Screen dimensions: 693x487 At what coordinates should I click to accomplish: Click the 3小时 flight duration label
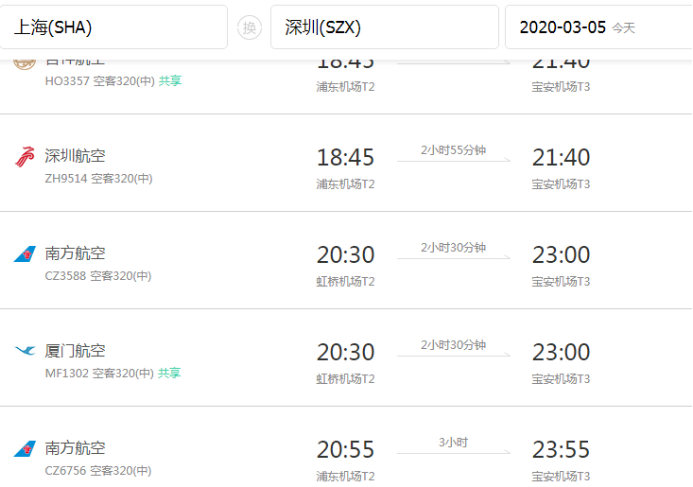coord(453,442)
